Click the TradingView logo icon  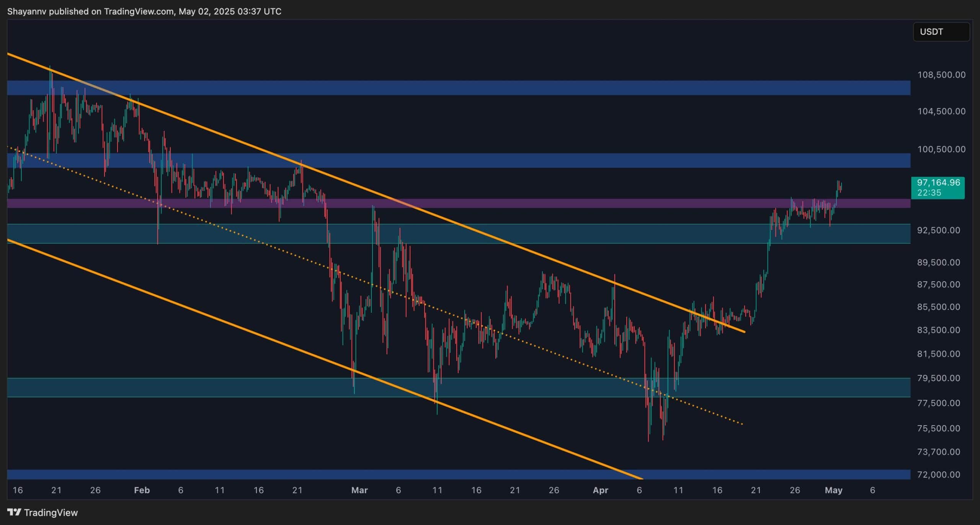tap(14, 512)
